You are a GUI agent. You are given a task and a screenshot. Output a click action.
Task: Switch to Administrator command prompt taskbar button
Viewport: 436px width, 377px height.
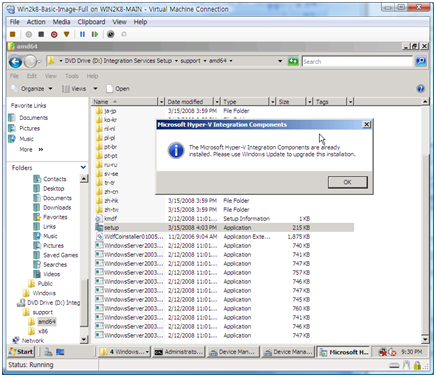pos(178,352)
